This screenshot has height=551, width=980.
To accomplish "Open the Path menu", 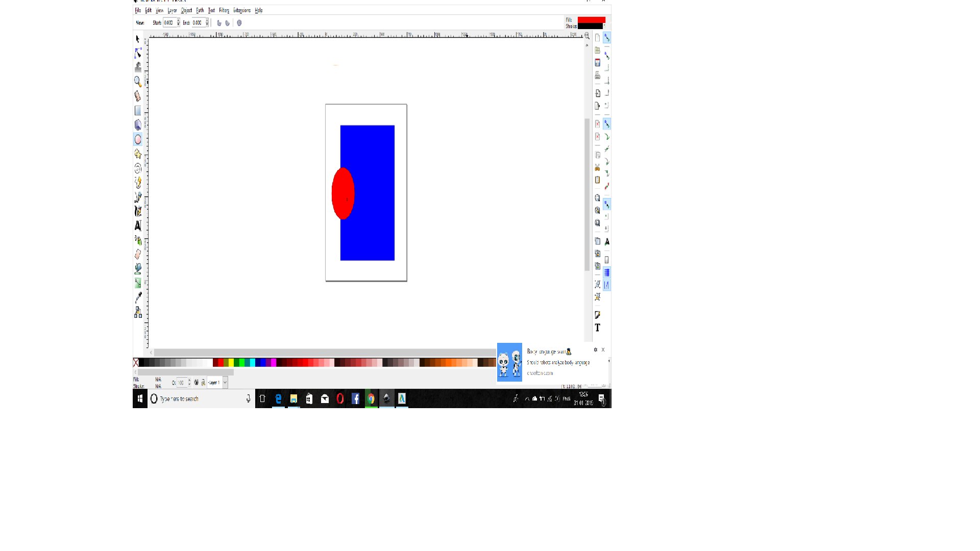I will pos(200,10).
